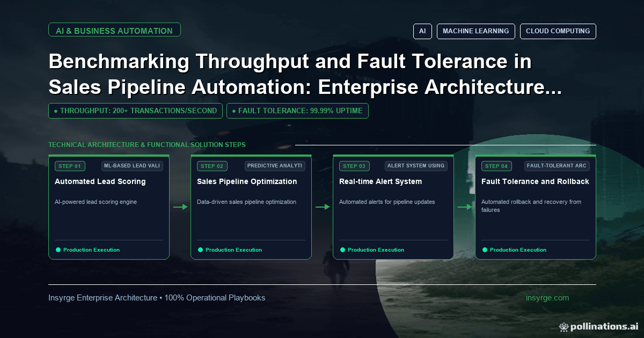Click the arrow between Step 01 and Step 02
The image size is (644, 338).
pos(180,207)
